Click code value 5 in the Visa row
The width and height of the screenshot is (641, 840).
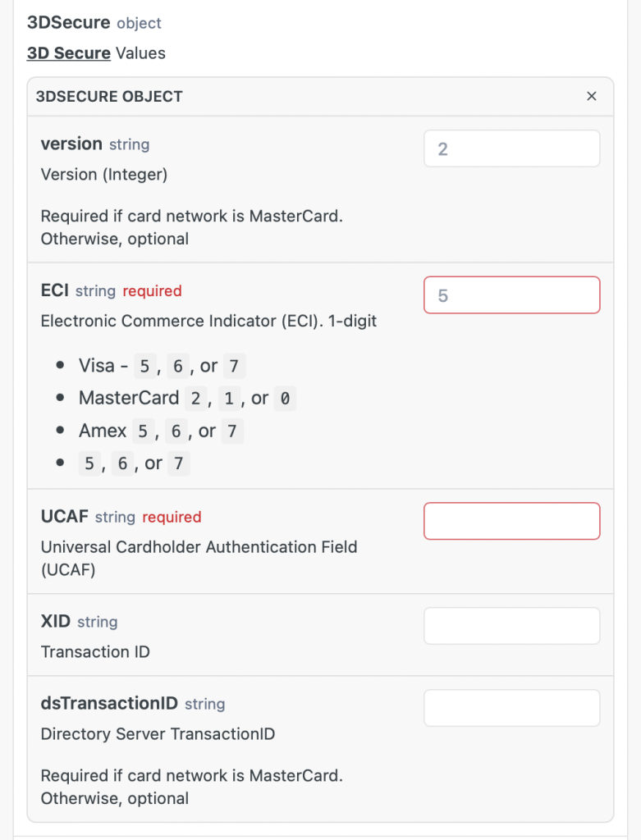pyautogui.click(x=144, y=366)
